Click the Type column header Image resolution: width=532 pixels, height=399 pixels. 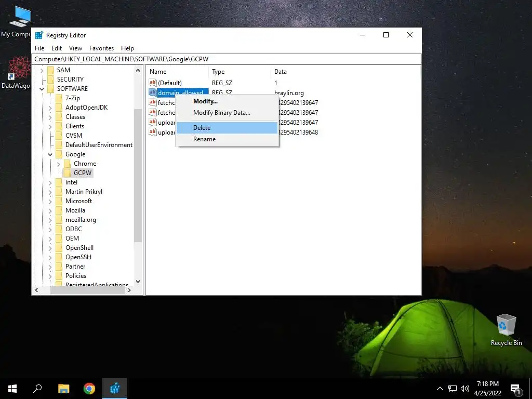click(240, 72)
